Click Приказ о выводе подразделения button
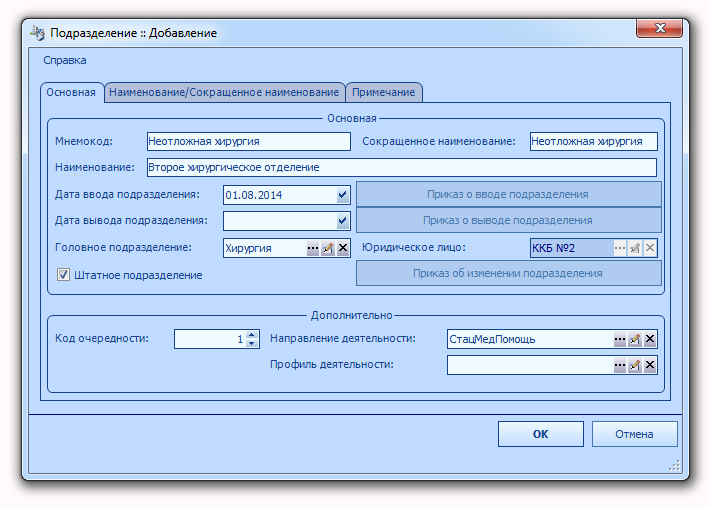The width and height of the screenshot is (710, 507). pos(509,220)
